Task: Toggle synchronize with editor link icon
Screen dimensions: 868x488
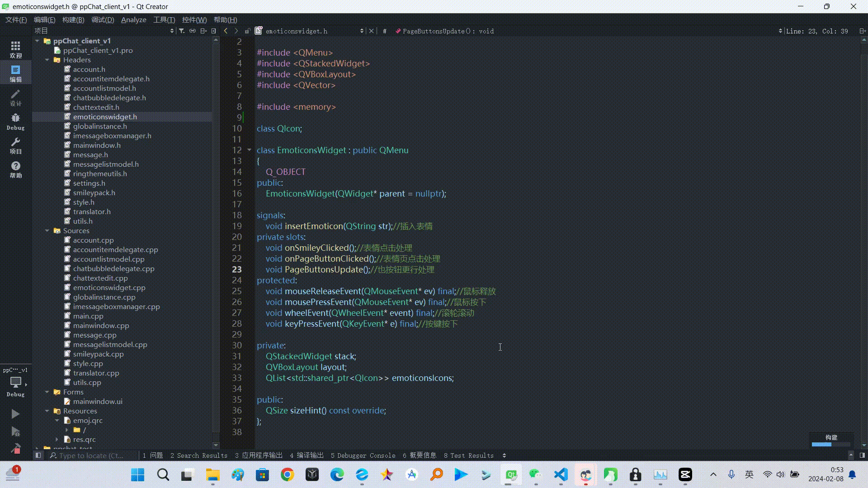Action: [x=193, y=31]
